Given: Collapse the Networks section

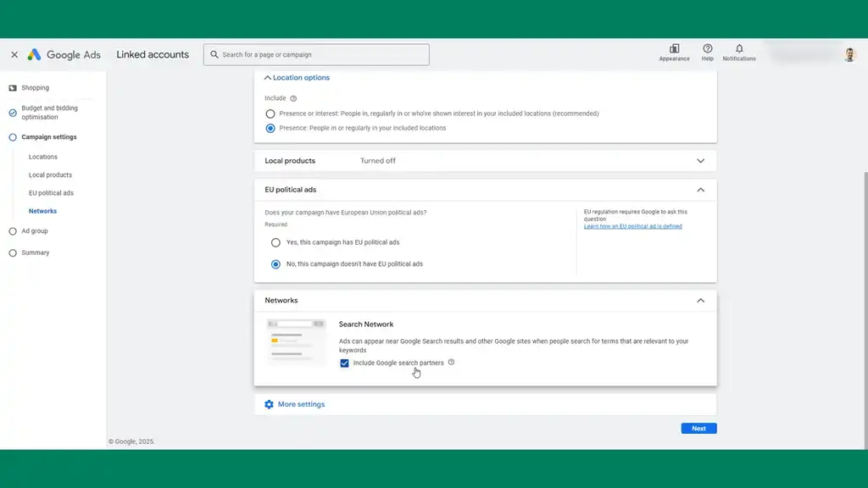Looking at the screenshot, I should coord(701,300).
